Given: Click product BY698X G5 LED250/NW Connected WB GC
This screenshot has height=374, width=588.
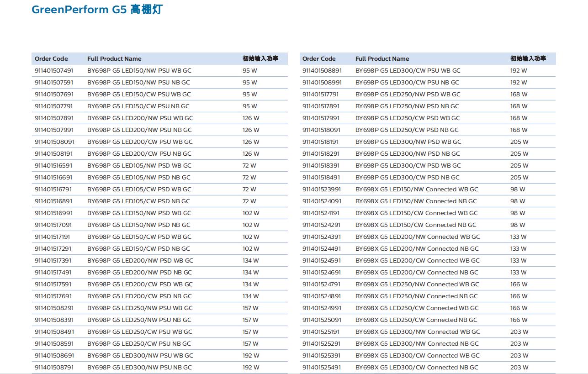Looking at the screenshot, I should pyautogui.click(x=417, y=284).
